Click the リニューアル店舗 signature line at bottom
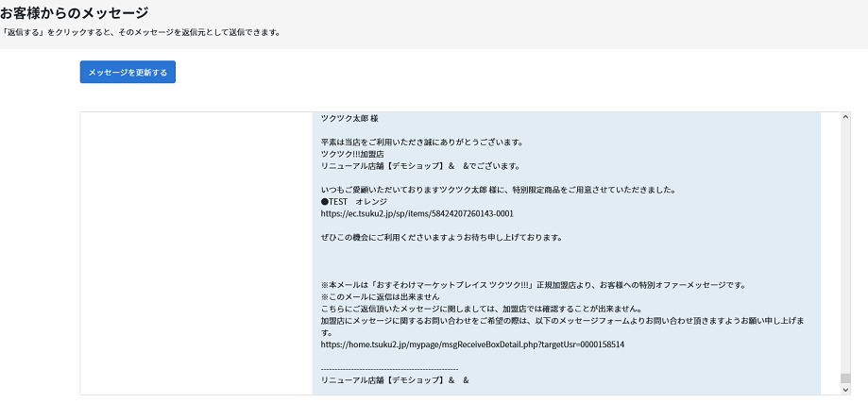Image resolution: width=868 pixels, height=403 pixels. coord(395,380)
